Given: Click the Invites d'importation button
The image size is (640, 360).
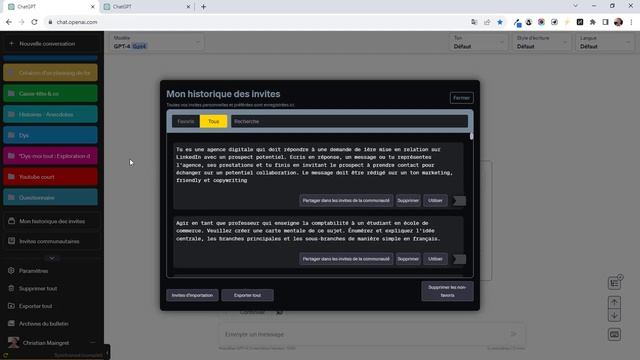Looking at the screenshot, I should click(192, 295).
